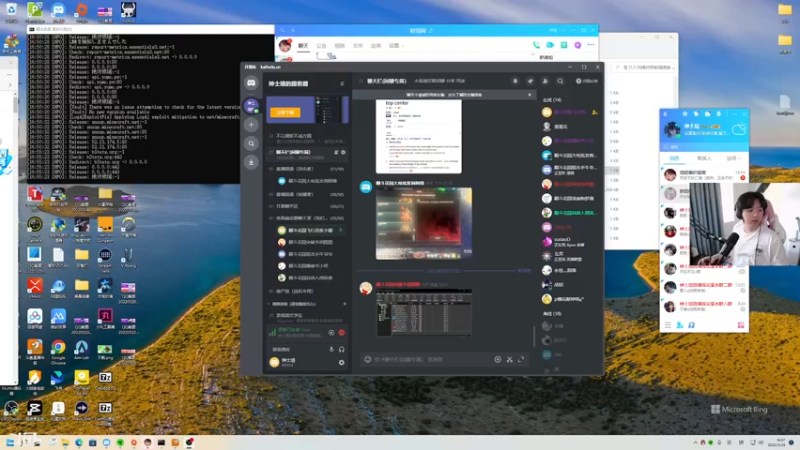Open top-center document image in chat
Viewport: 800px width, 450px height.
coord(418,136)
